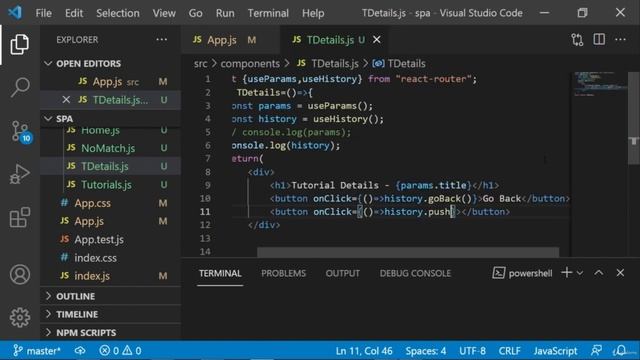Close the terminal panel
This screenshot has height=360, width=640.
pyautogui.click(x=620, y=273)
